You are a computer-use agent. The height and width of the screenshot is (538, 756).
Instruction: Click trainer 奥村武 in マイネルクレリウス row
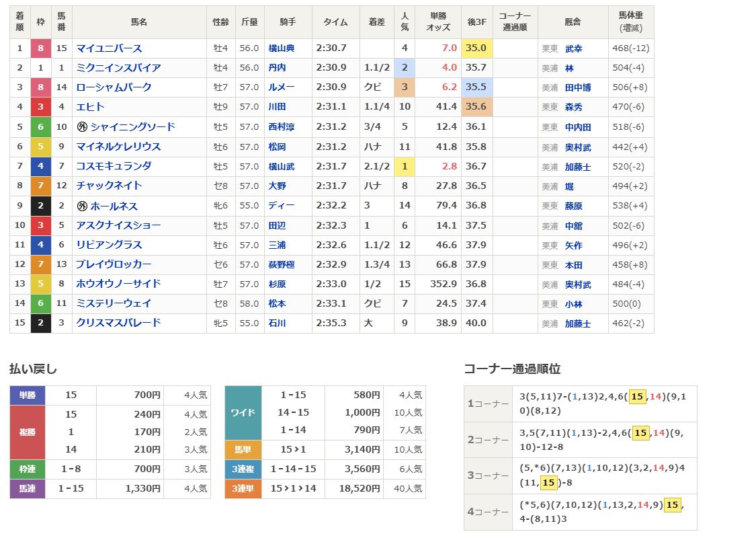pyautogui.click(x=578, y=148)
